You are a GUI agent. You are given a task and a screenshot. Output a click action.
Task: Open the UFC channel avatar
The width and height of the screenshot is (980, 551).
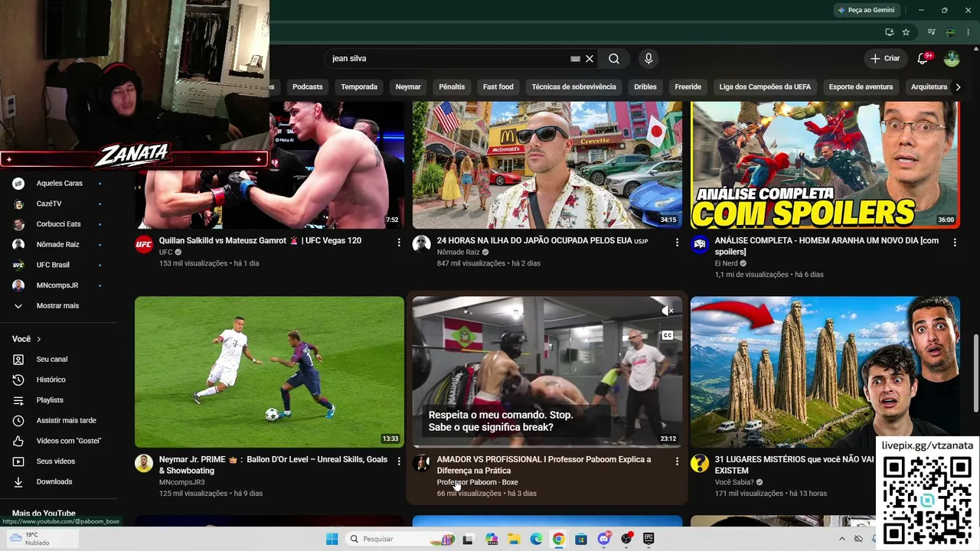pos(144,245)
